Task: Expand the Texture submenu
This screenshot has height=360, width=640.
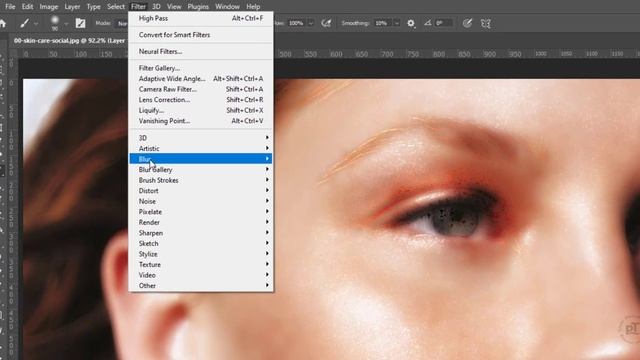Action: (201, 264)
